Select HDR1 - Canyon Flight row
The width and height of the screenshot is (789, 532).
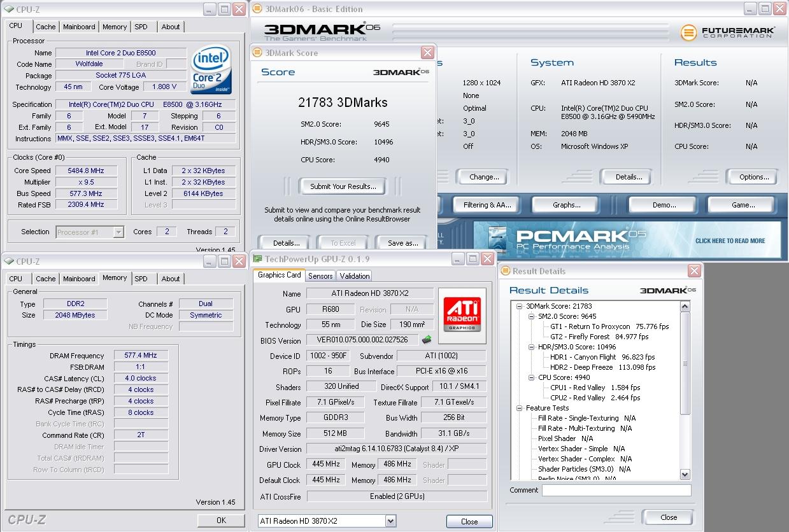click(602, 357)
